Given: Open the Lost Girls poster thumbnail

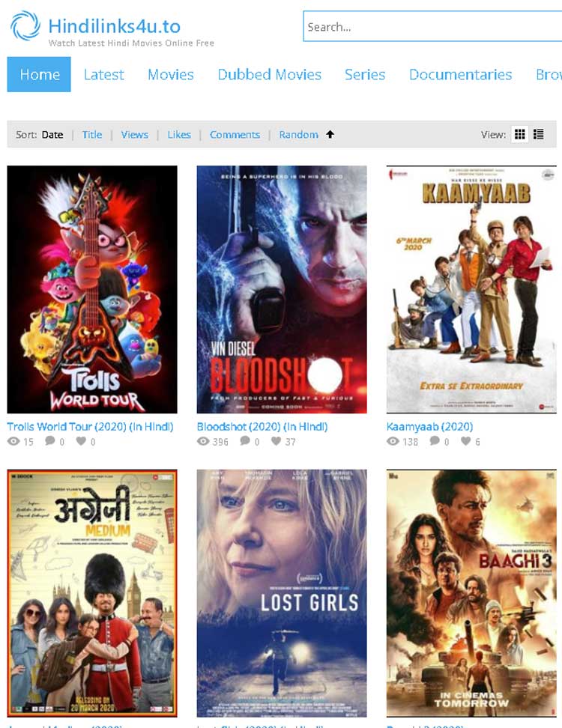Looking at the screenshot, I should point(282,593).
